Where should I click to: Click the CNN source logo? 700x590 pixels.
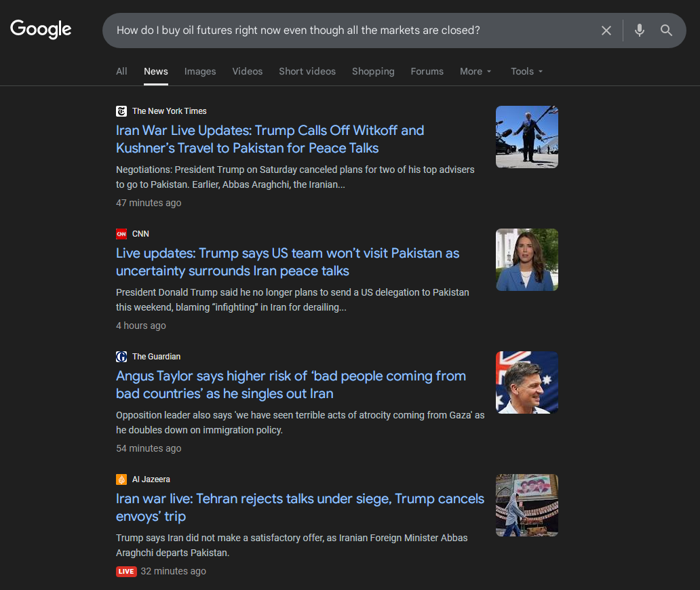121,234
